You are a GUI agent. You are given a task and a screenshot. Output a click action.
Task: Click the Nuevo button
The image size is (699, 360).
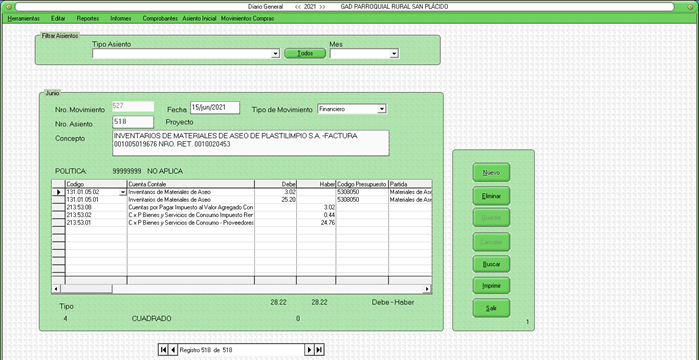click(491, 172)
